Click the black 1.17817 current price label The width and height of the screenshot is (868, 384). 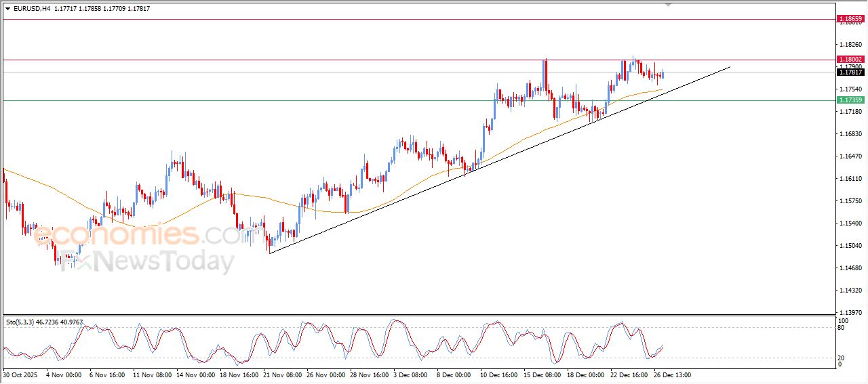[x=850, y=72]
